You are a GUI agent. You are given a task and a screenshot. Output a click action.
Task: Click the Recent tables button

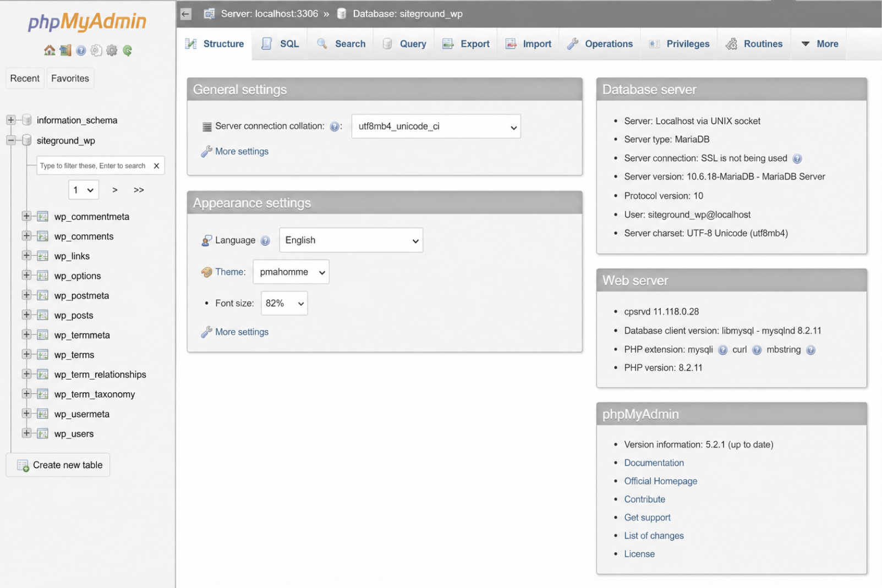pos(25,78)
